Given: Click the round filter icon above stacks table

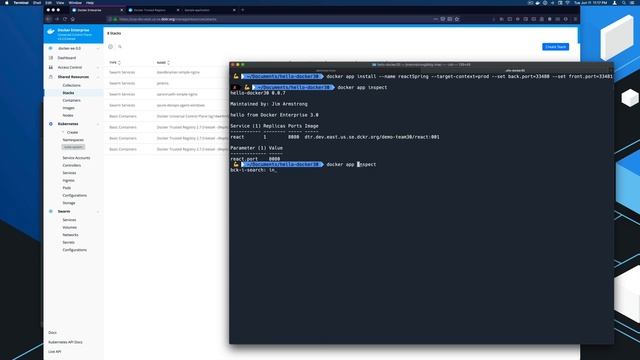Looking at the screenshot, I should click(111, 47).
